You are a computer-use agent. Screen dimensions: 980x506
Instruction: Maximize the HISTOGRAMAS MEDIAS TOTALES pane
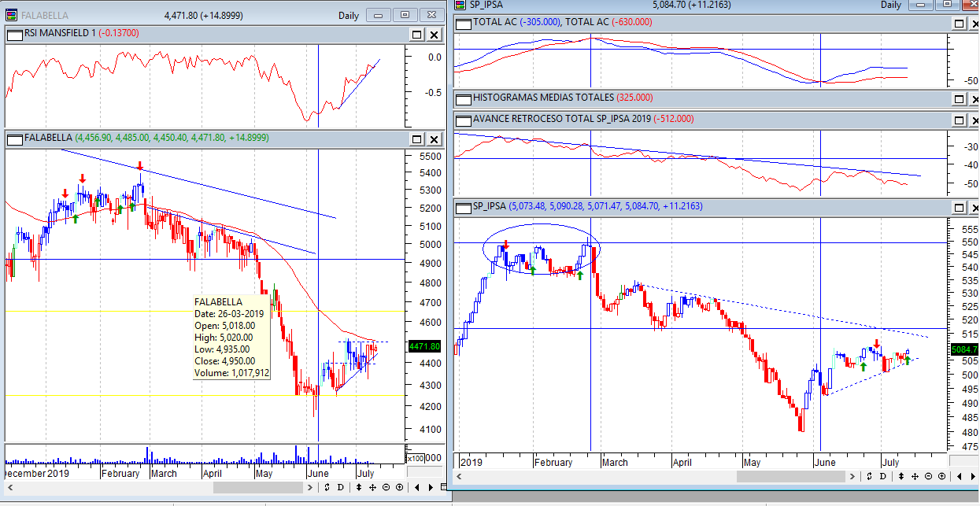pos(959,99)
